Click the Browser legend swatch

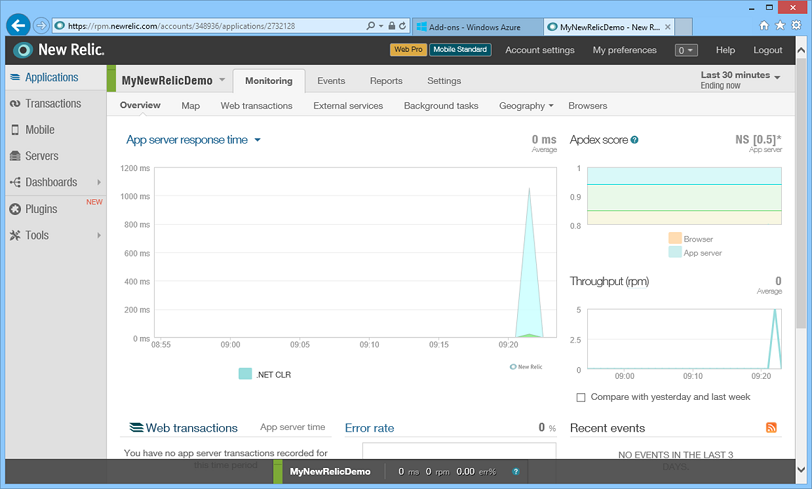point(675,238)
